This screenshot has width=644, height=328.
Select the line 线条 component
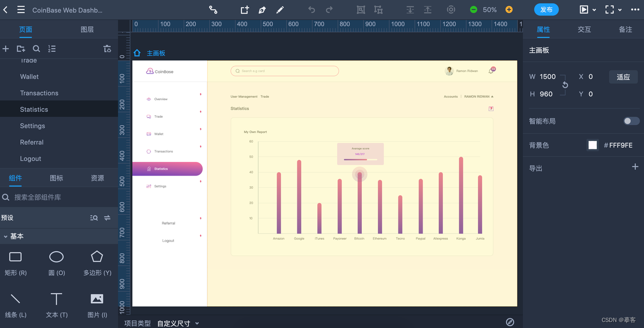(x=16, y=305)
